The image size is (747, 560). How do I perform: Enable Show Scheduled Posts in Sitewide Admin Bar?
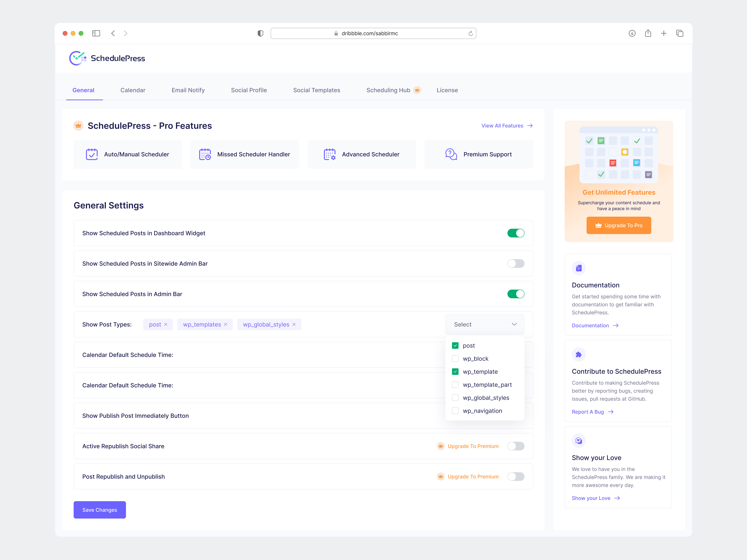[x=516, y=263]
